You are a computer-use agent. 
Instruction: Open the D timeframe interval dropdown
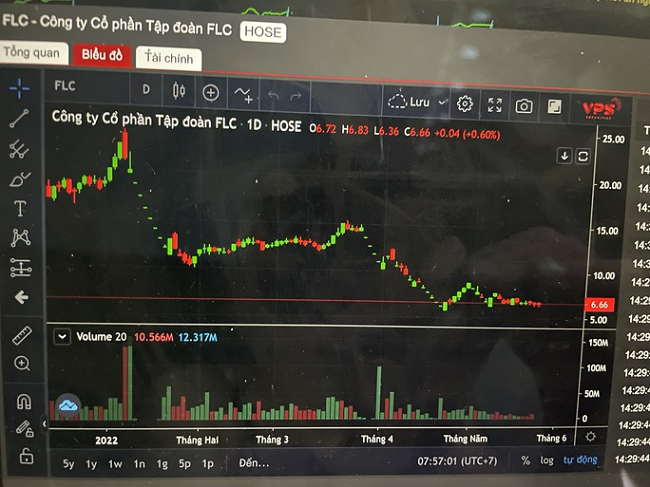click(x=146, y=89)
